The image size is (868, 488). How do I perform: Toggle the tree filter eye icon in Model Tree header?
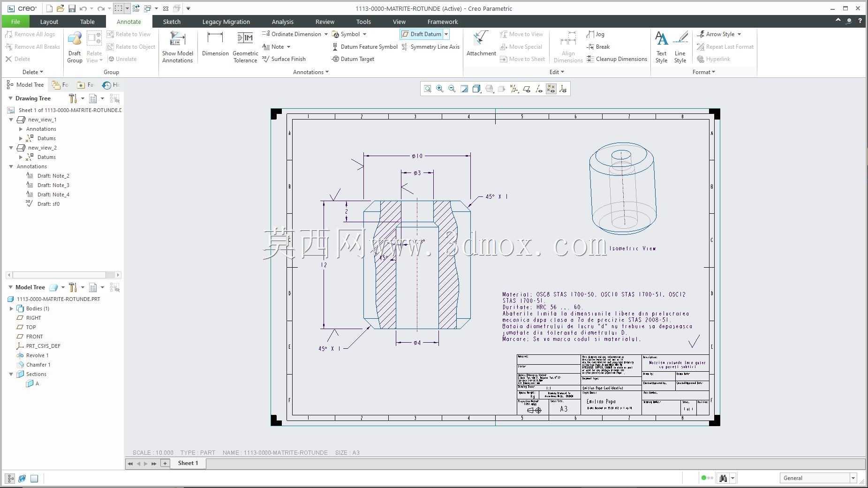click(114, 287)
